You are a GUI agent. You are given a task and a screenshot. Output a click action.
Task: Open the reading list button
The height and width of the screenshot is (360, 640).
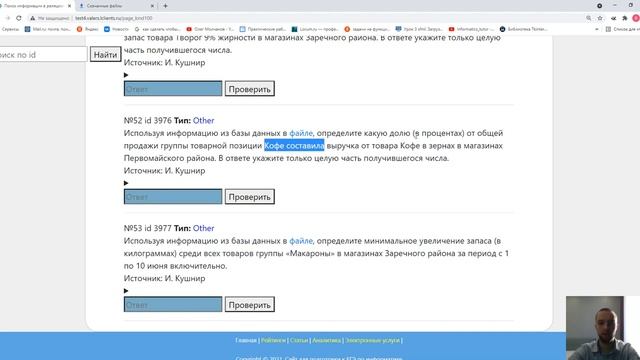pyautogui.click(x=622, y=29)
